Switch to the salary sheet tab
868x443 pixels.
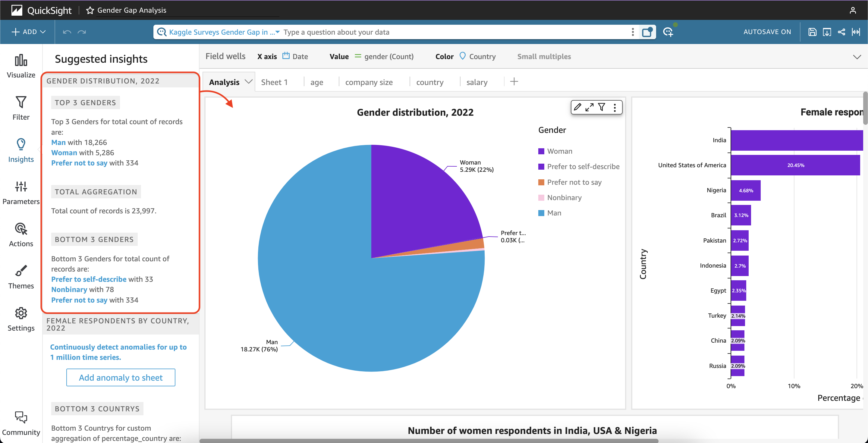coord(477,82)
